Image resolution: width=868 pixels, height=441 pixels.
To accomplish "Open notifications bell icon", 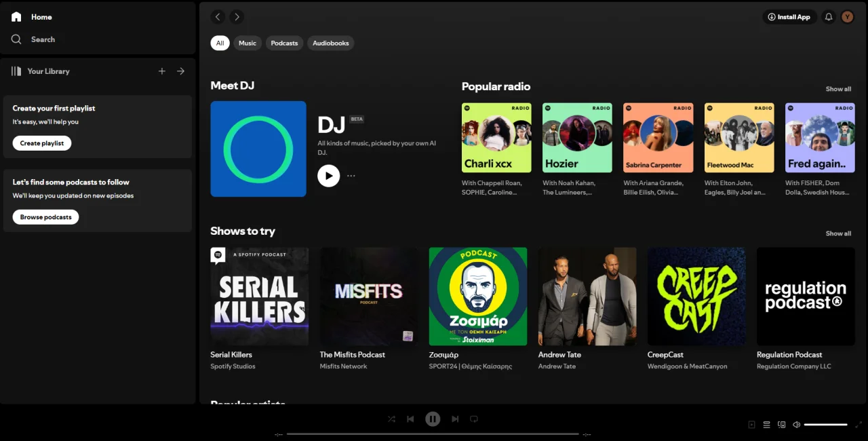I will click(x=828, y=17).
